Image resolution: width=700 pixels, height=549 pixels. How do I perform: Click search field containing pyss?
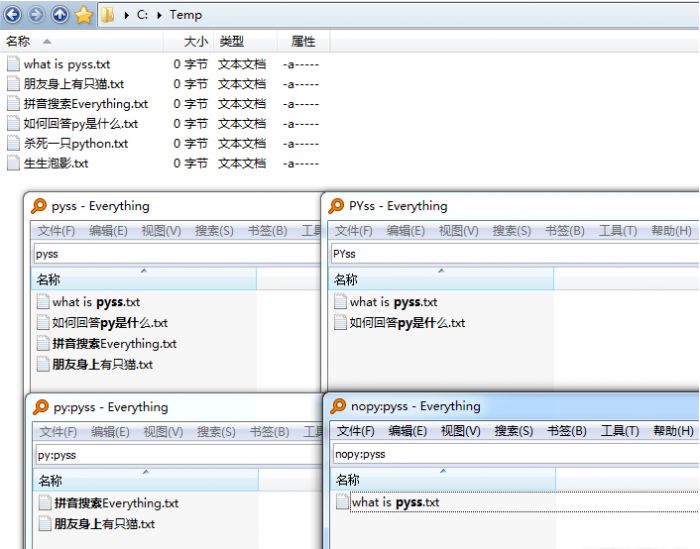176,254
